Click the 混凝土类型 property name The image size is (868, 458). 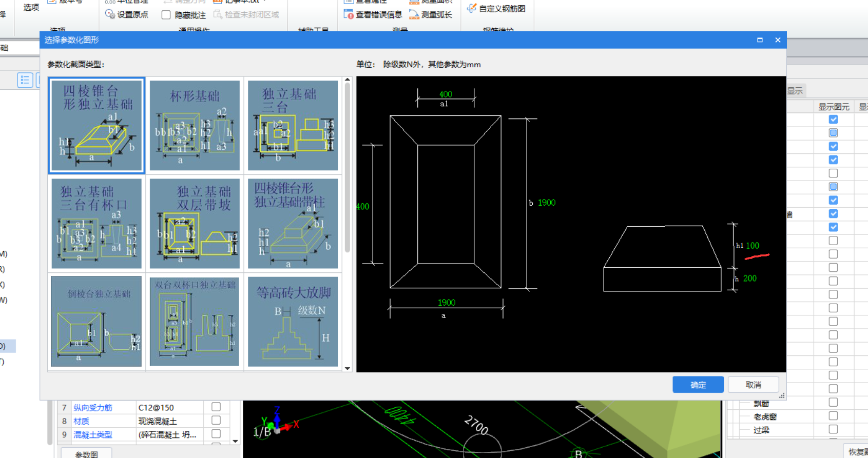[x=93, y=434]
